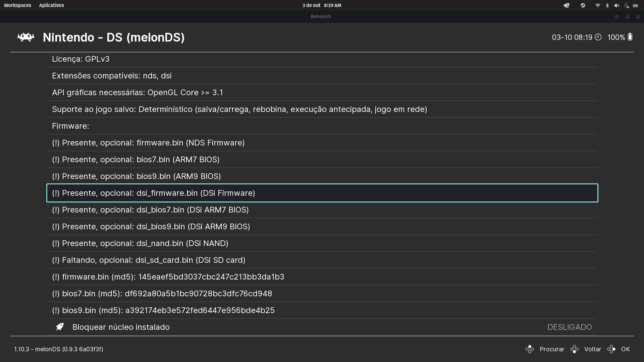The width and height of the screenshot is (644, 362).
Task: Click the RetroArch invader logo icon
Action: point(26,37)
